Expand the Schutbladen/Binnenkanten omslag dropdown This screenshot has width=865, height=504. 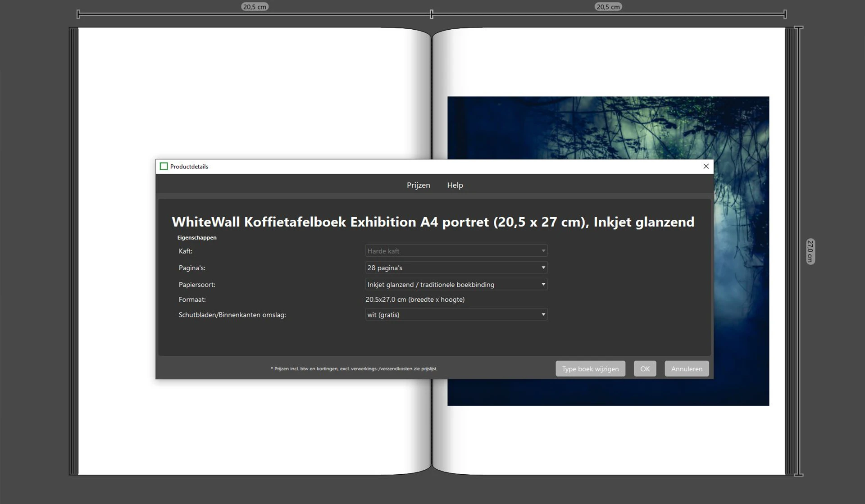(x=456, y=314)
